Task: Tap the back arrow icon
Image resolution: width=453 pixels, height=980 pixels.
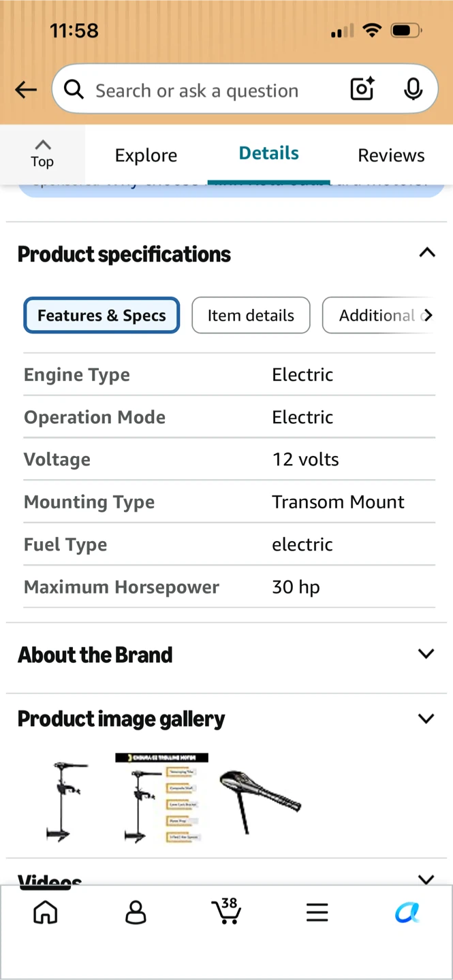Action: [26, 90]
